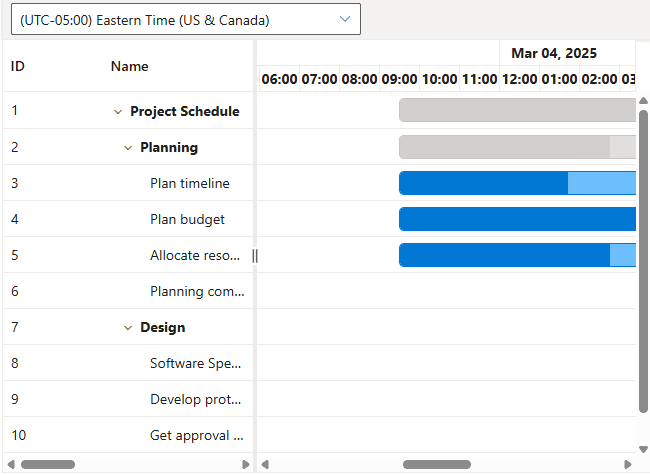
Task: Select the Plan budget task row
Action: tap(187, 219)
